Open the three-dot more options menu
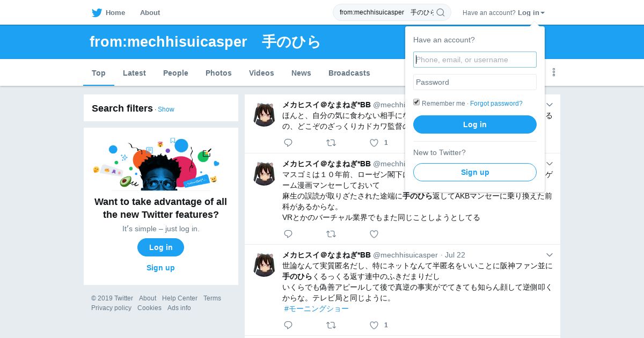The height and width of the screenshot is (338, 644). click(x=554, y=72)
